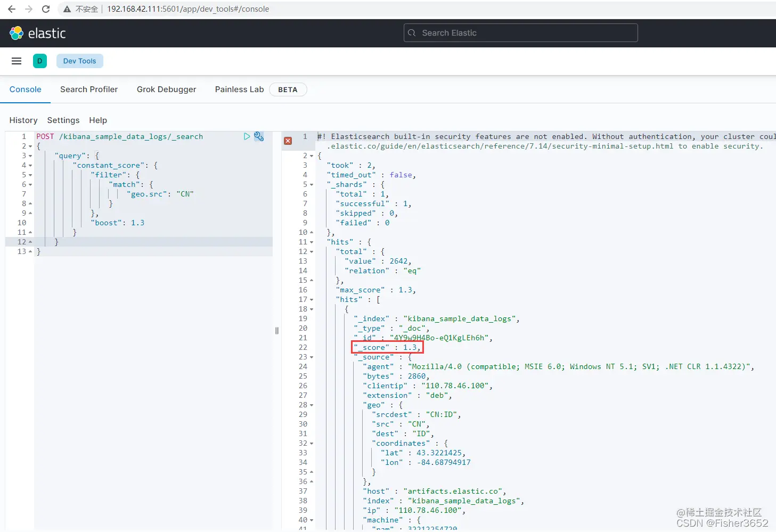This screenshot has height=532, width=776.
Task: Click the "ip" : "110.78.46.100" line
Action: coord(414,510)
